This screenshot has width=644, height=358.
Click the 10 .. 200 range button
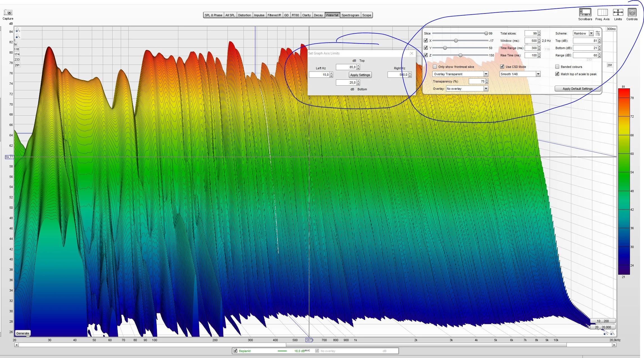tap(602, 321)
